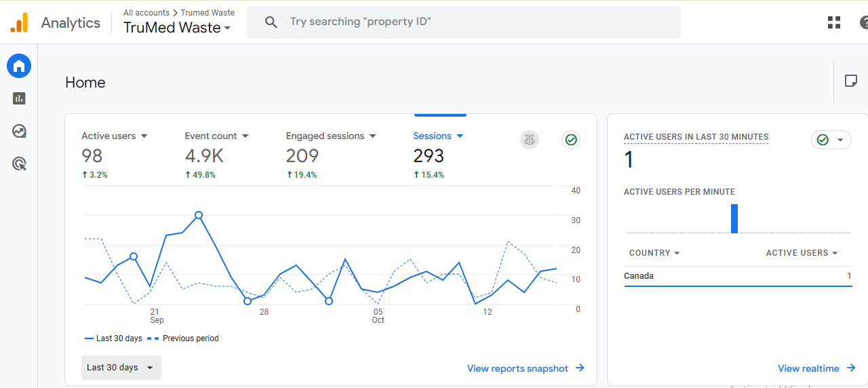Open the Country dimension dropdown
The image size is (868, 388).
[x=654, y=253]
